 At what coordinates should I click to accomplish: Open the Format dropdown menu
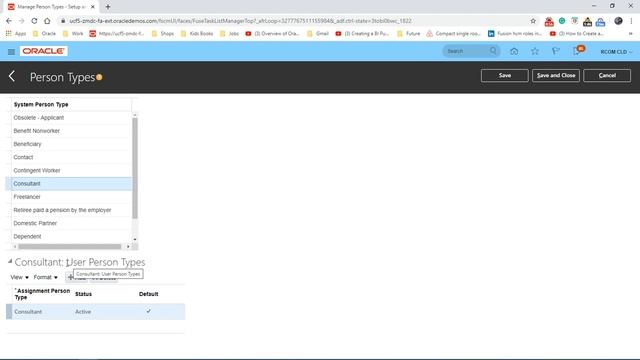(45, 277)
